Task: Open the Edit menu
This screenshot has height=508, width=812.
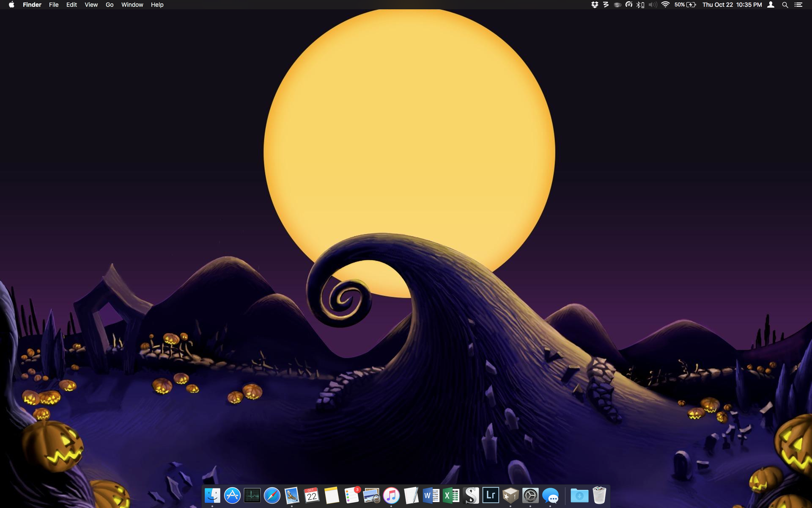Action: click(71, 5)
